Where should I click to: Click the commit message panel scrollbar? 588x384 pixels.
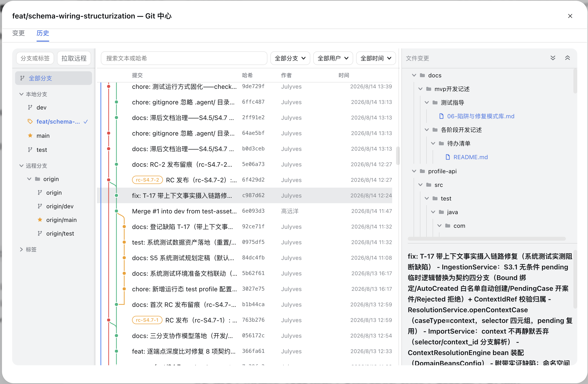(x=575, y=279)
